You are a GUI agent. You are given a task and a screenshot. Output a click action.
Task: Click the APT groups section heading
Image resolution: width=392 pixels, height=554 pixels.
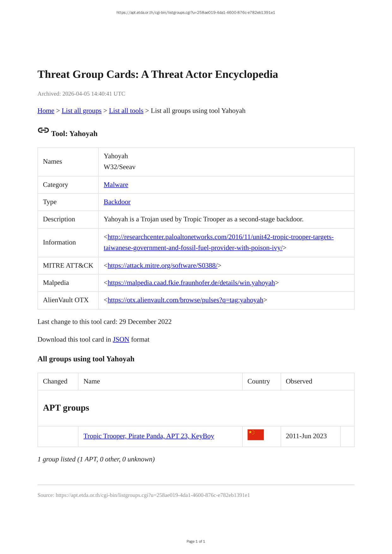[66, 408]
